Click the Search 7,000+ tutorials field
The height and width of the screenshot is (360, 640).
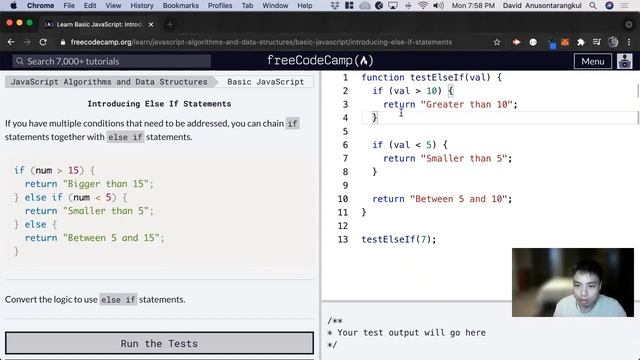111,61
